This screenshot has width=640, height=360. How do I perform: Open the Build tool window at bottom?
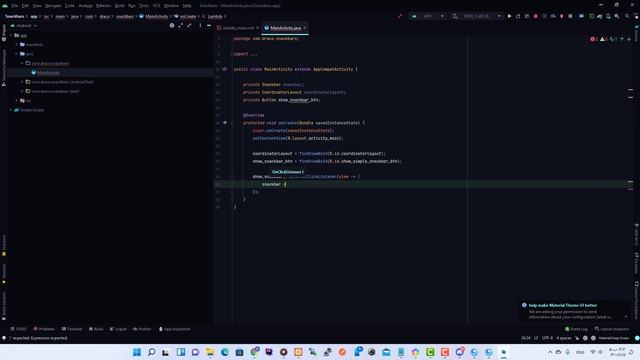pos(96,329)
